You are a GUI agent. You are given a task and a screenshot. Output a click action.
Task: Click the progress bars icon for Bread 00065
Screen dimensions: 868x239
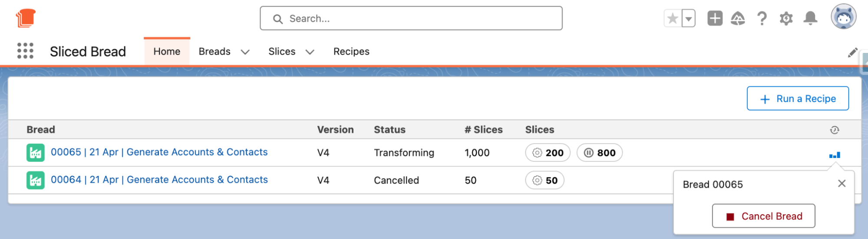pos(835,155)
